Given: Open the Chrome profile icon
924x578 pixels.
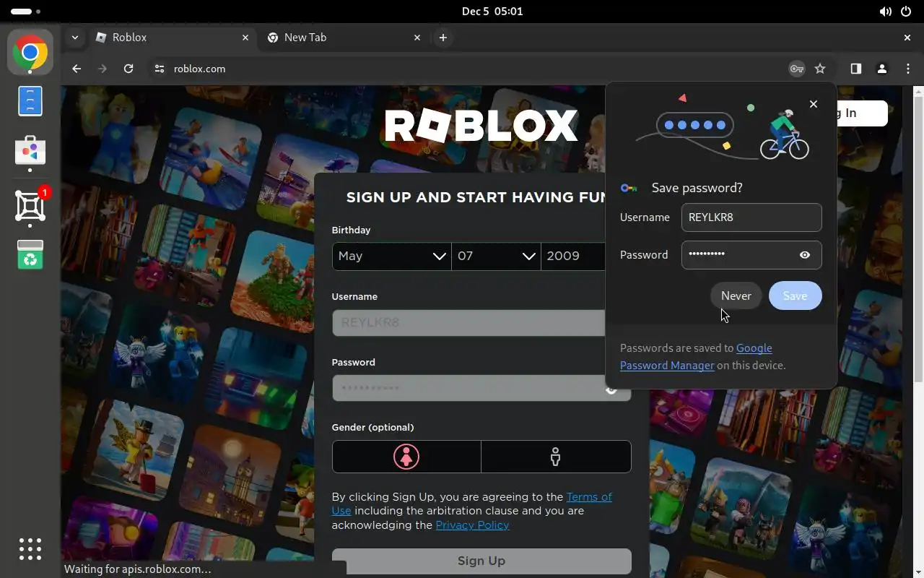Looking at the screenshot, I should click(881, 69).
